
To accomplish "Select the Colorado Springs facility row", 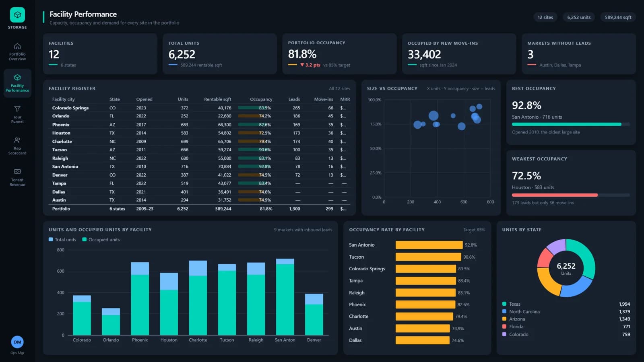I will tap(199, 108).
